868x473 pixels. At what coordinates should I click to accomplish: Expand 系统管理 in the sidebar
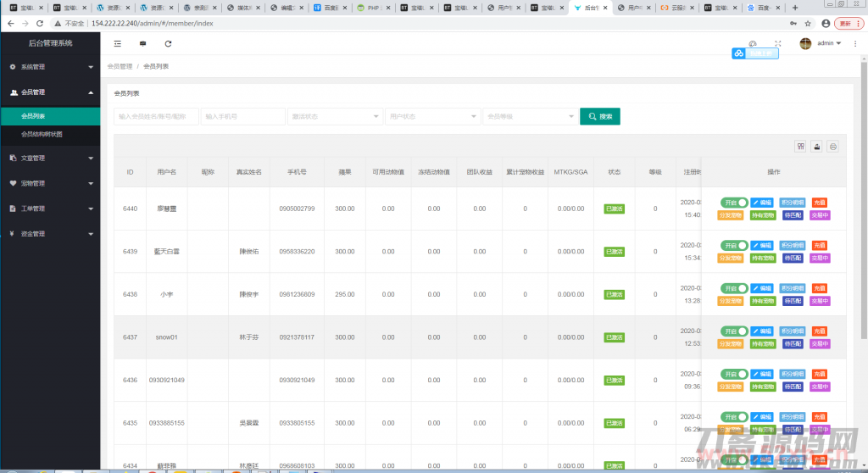[50, 66]
